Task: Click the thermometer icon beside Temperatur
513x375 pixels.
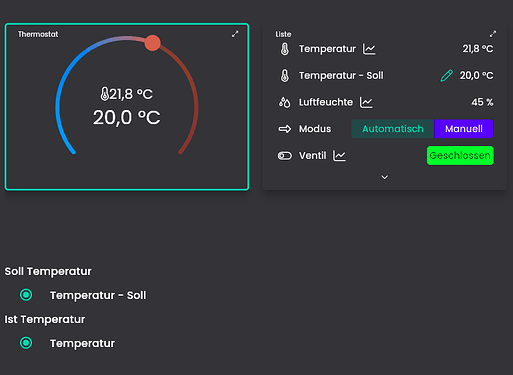Action: click(x=285, y=49)
